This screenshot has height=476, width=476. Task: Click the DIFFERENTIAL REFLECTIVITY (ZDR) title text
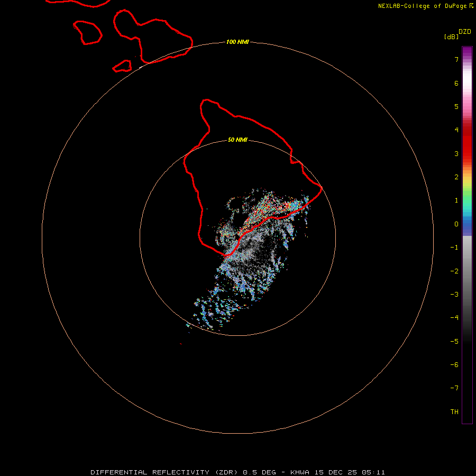(x=164, y=472)
